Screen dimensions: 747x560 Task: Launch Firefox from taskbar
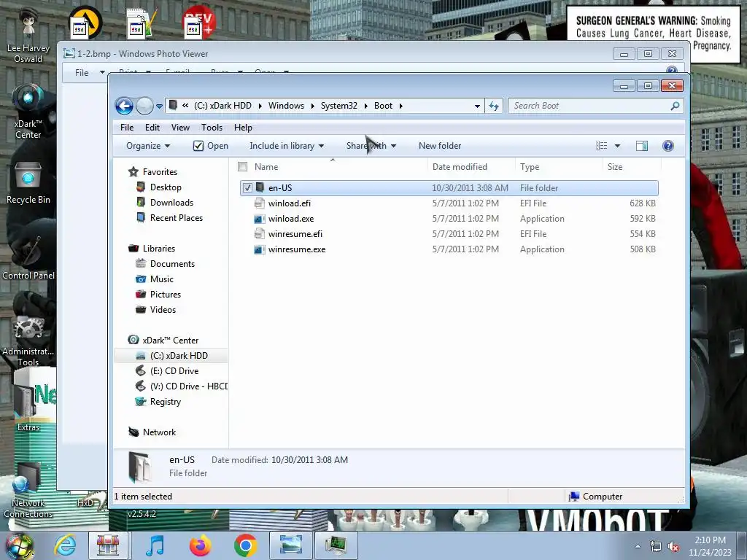(x=201, y=545)
